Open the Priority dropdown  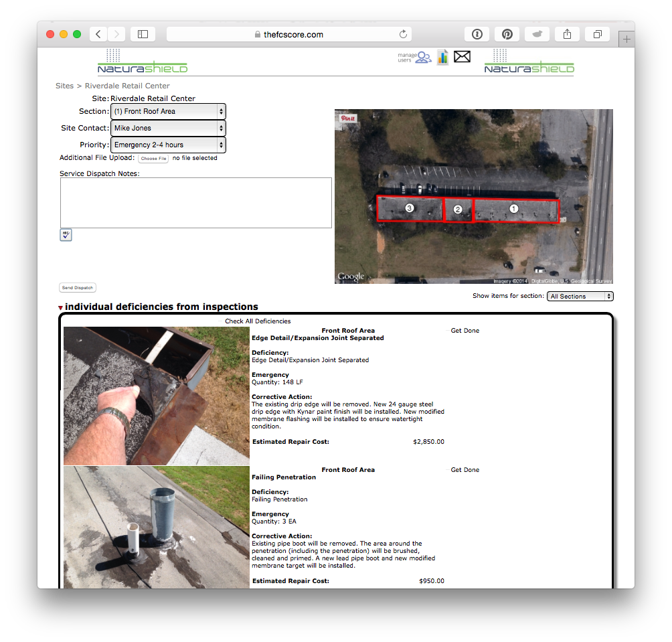168,145
